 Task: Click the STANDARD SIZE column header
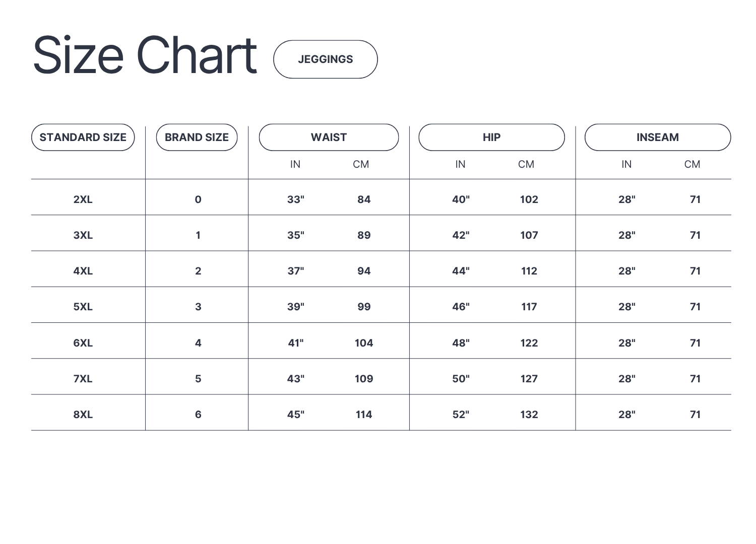(x=83, y=138)
